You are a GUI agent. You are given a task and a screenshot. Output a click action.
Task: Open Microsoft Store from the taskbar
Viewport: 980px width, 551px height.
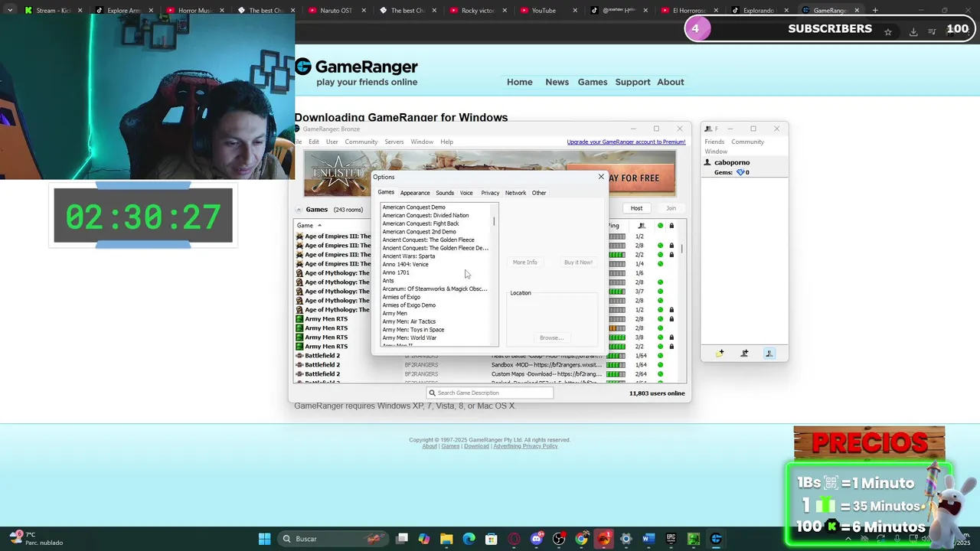[491, 539]
